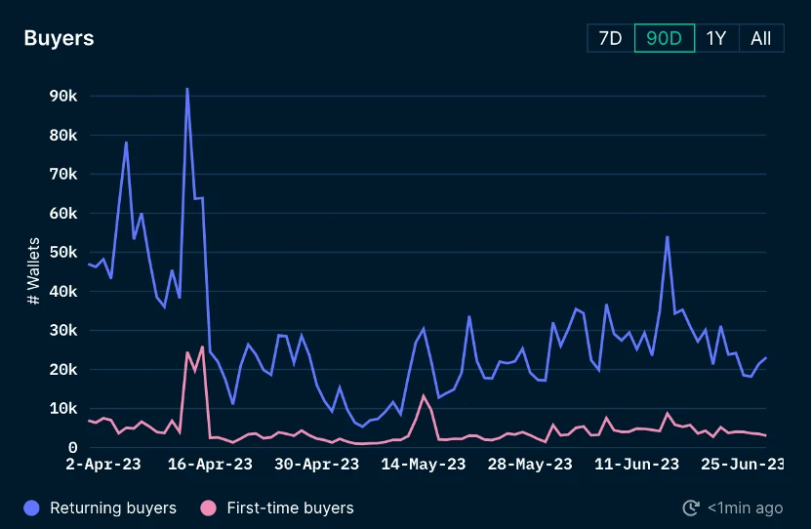This screenshot has width=812, height=529.
Task: Click the 28-May-23 axis label
Action: click(x=530, y=465)
